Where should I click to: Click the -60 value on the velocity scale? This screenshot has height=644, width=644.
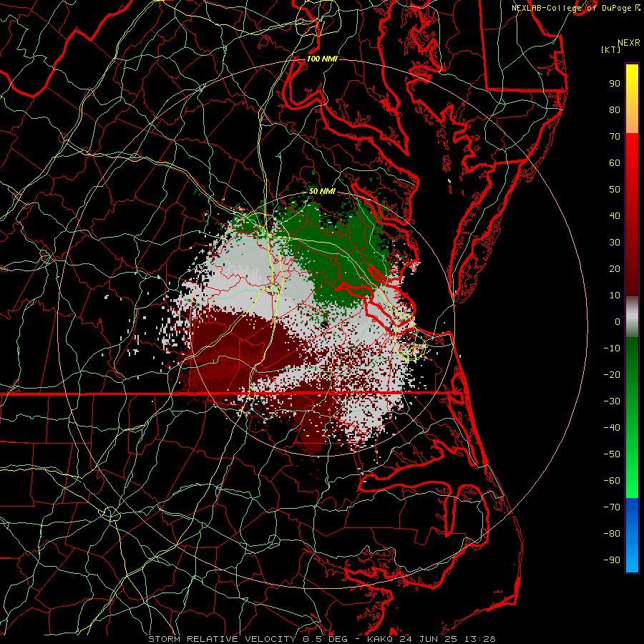click(612, 481)
